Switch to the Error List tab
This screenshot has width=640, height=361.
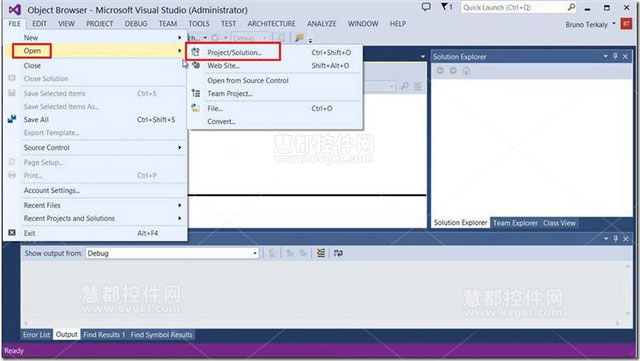(x=36, y=335)
